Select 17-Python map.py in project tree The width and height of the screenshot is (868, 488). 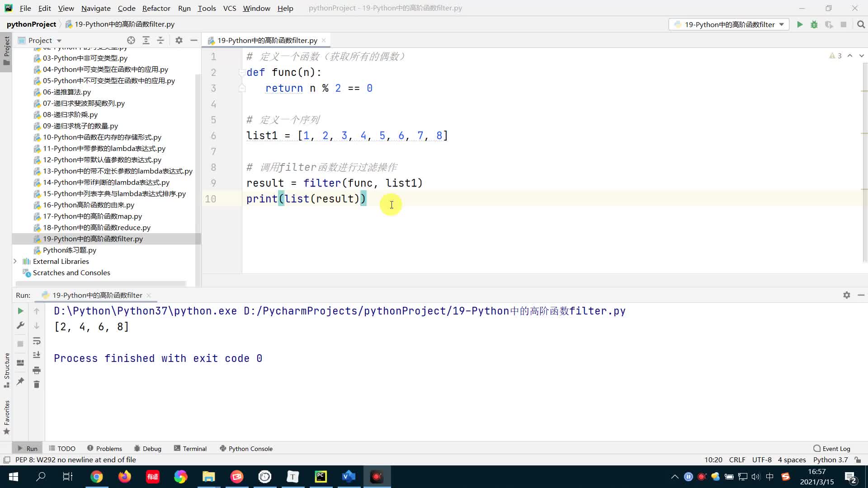(92, 216)
